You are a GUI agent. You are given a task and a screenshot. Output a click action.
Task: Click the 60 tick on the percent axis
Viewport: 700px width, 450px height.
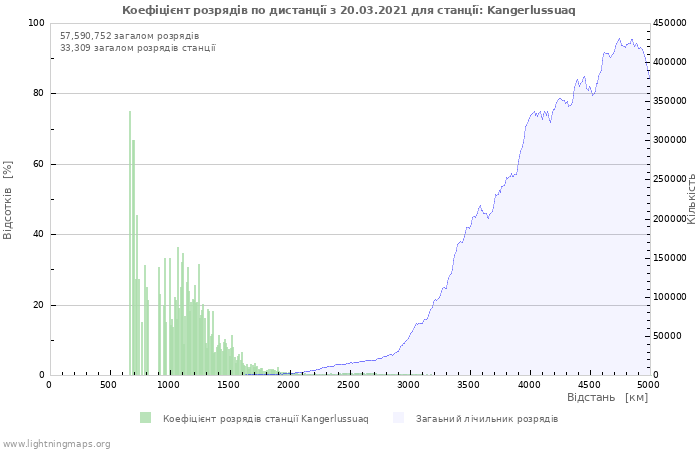pyautogui.click(x=38, y=164)
